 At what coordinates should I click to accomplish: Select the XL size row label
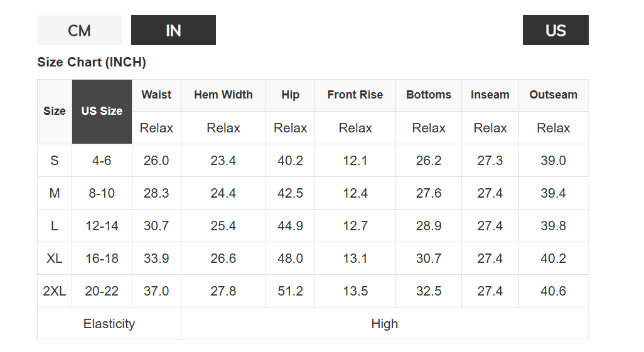(x=55, y=259)
